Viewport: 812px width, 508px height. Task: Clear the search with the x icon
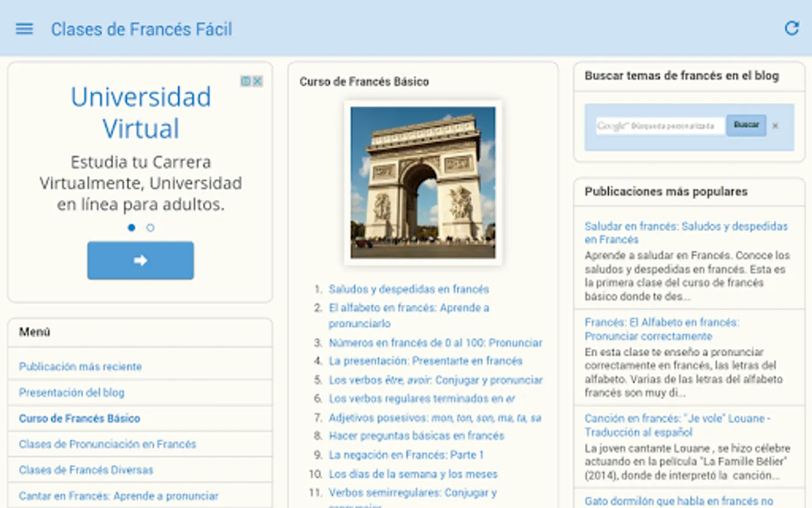point(775,126)
